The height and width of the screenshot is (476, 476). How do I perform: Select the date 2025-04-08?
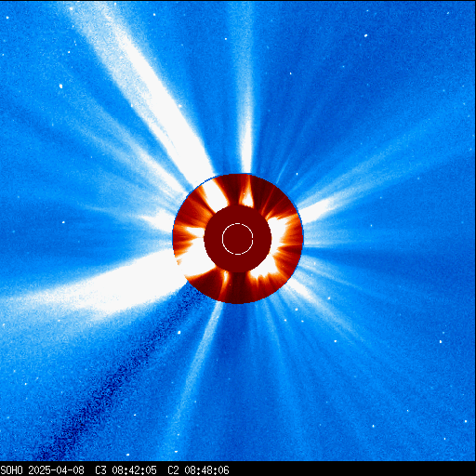point(56,470)
